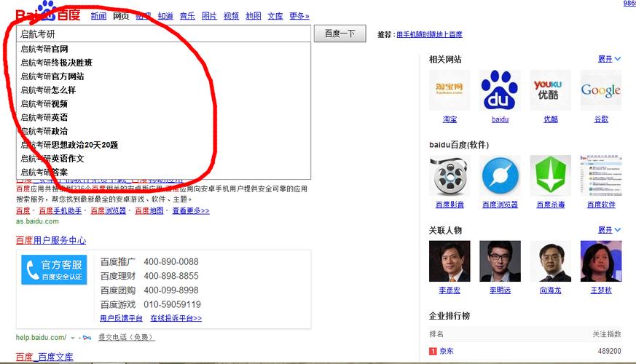
Task: Select suggestion 启航考研思想政治20天20题
Action: 163,145
